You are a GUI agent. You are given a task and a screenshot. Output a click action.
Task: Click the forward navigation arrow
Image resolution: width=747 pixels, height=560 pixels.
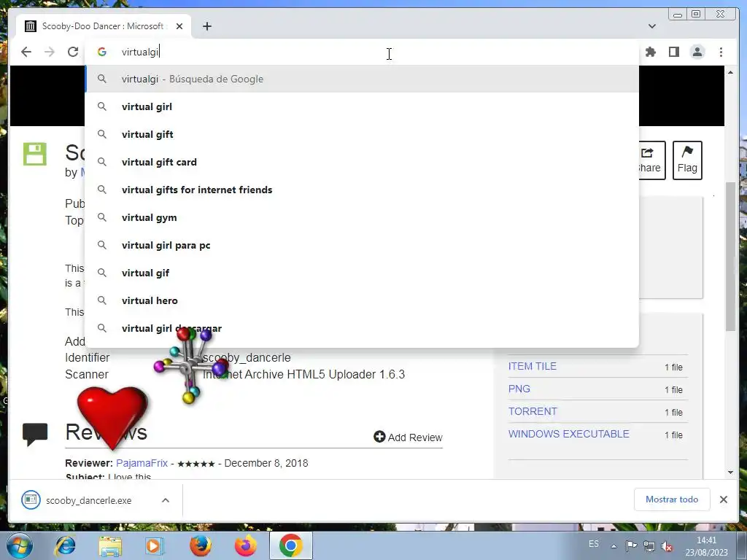(50, 52)
